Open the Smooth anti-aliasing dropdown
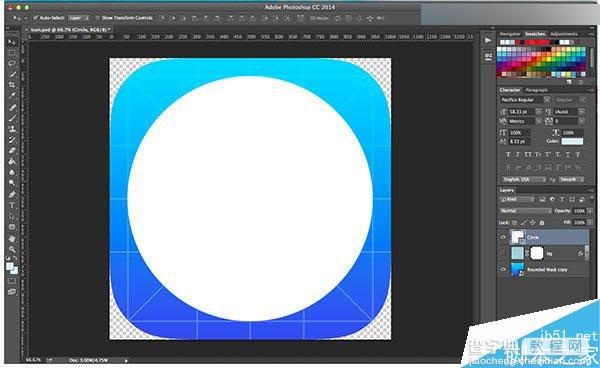 pos(571,179)
